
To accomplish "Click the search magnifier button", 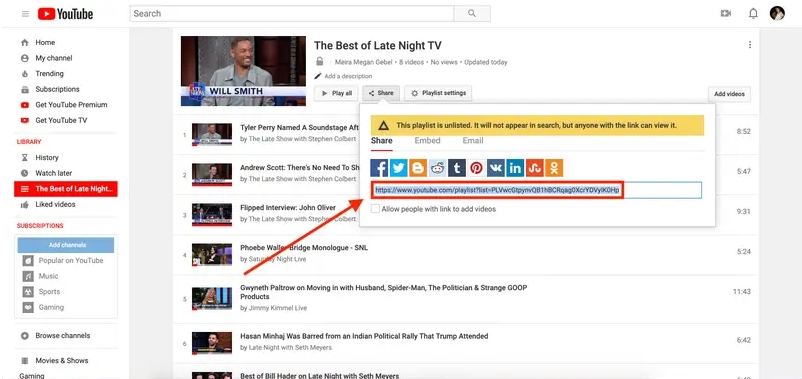I will pos(472,14).
